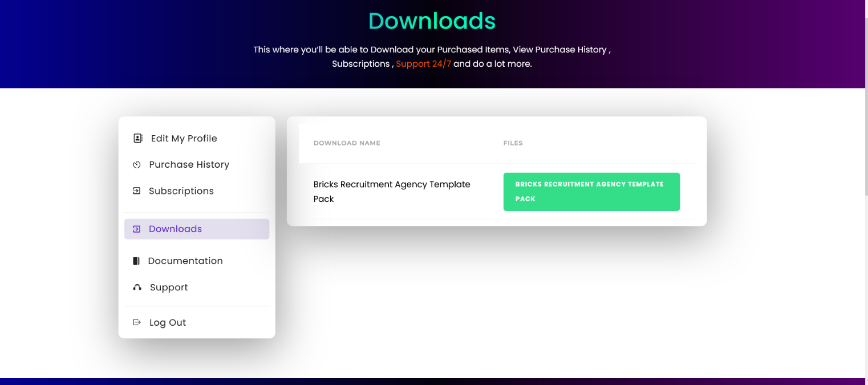
Task: Open the Edit My Profile section
Action: click(x=184, y=138)
